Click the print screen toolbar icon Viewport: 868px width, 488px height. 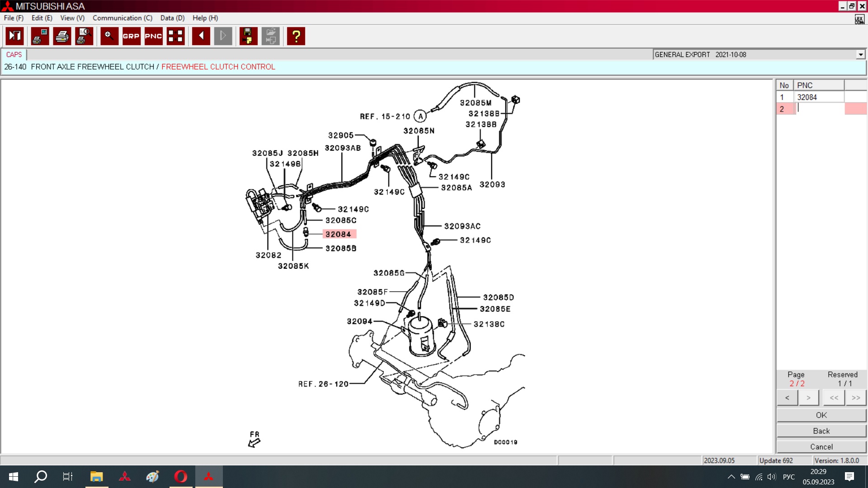pos(40,36)
